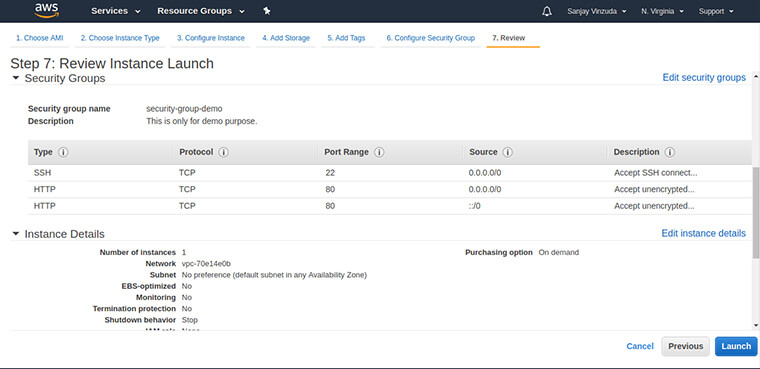Cancel the instance launch

tap(640, 346)
